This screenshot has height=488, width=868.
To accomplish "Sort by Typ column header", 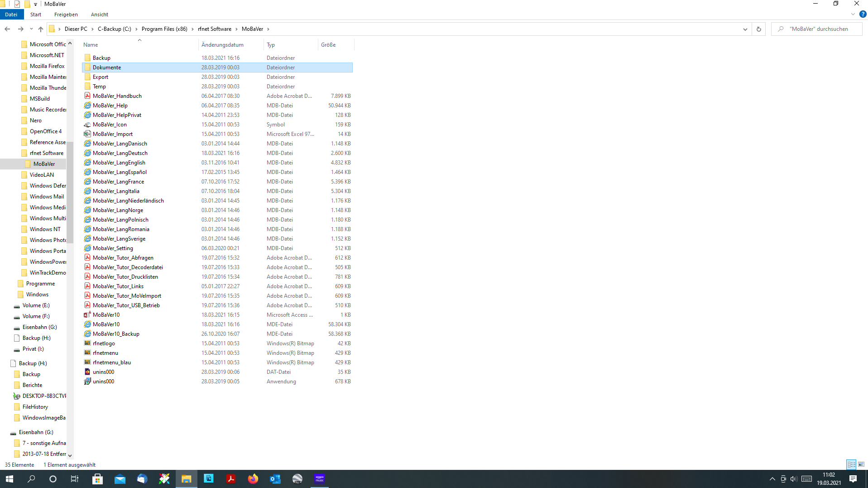I will click(x=291, y=44).
